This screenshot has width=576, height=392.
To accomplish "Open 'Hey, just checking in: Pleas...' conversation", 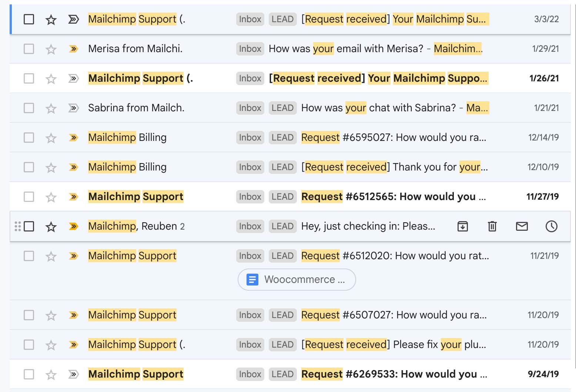I will coord(368,226).
